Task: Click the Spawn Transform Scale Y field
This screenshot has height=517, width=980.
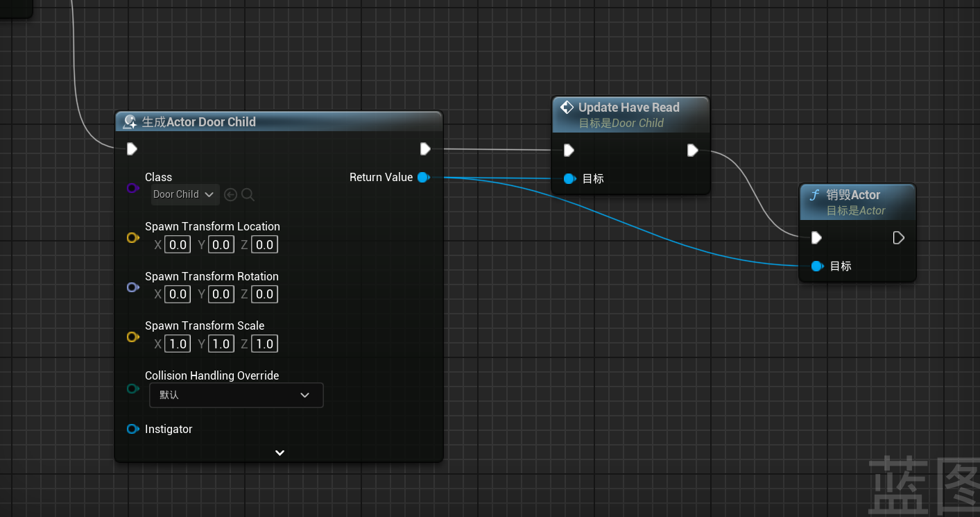Action: (221, 344)
